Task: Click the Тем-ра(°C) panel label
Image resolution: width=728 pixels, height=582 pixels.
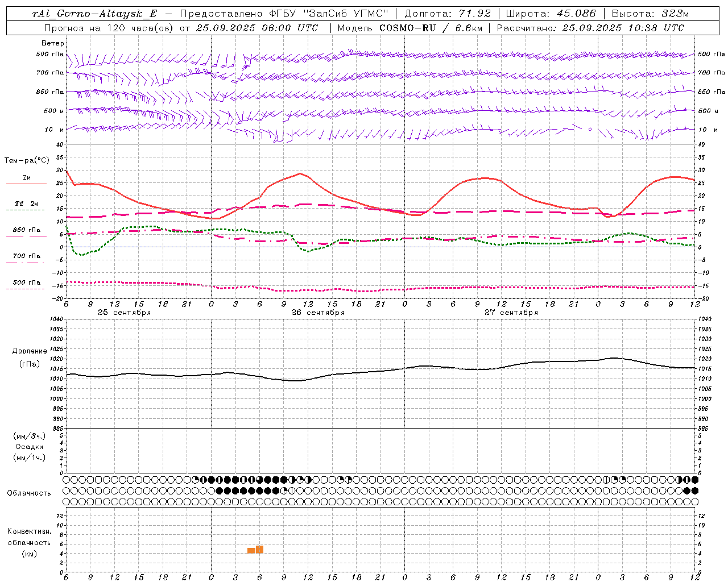Action: 27,161
